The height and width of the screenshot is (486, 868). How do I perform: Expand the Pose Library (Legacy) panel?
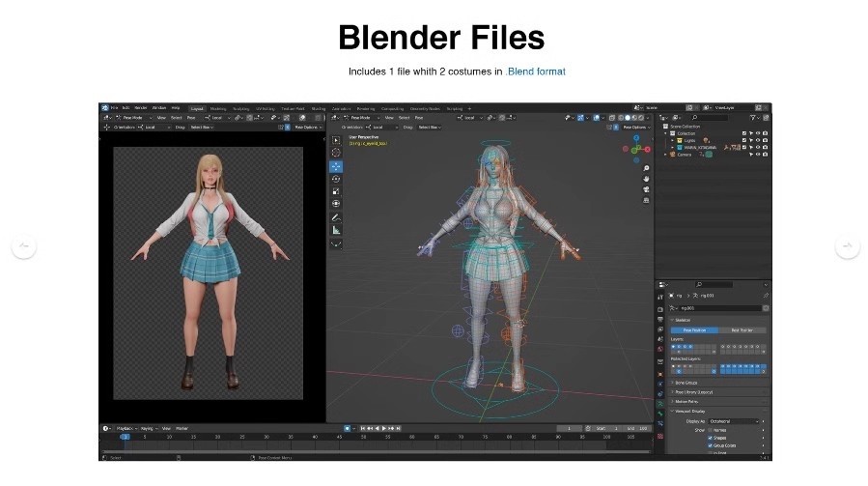pos(718,392)
